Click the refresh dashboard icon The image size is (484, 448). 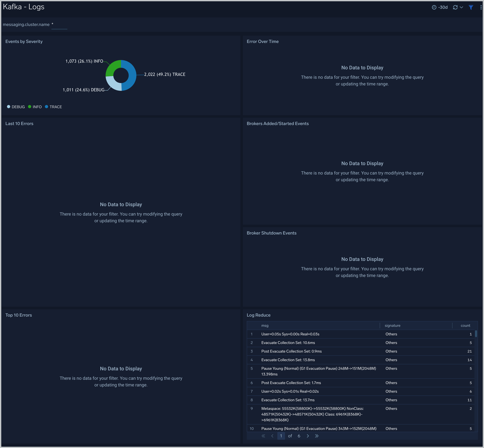pyautogui.click(x=455, y=7)
